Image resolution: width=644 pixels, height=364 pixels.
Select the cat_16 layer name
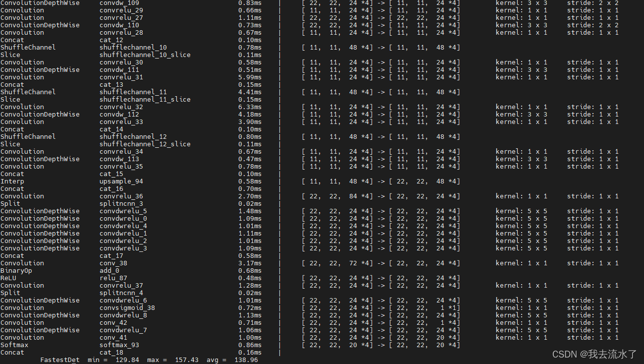point(111,189)
